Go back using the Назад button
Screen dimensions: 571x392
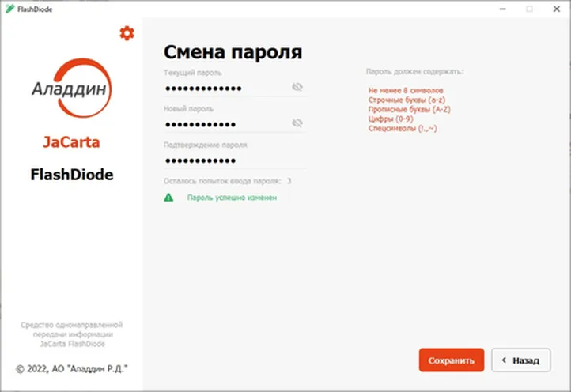tap(520, 360)
